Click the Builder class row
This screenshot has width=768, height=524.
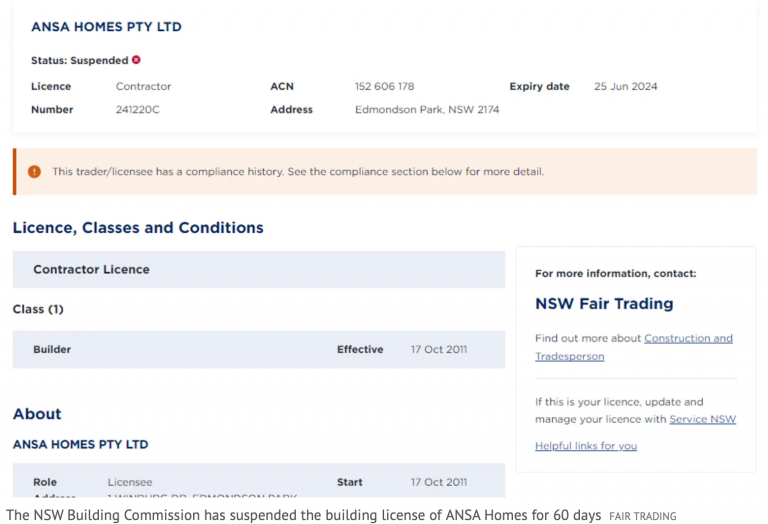tap(258, 349)
